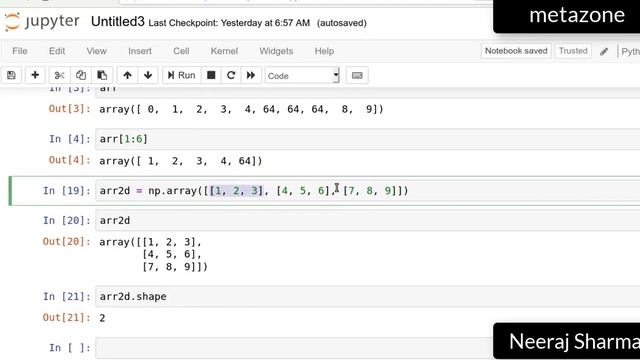Click the In [21] prompt label
Viewport: 640px width, 360px height.
tap(67, 296)
